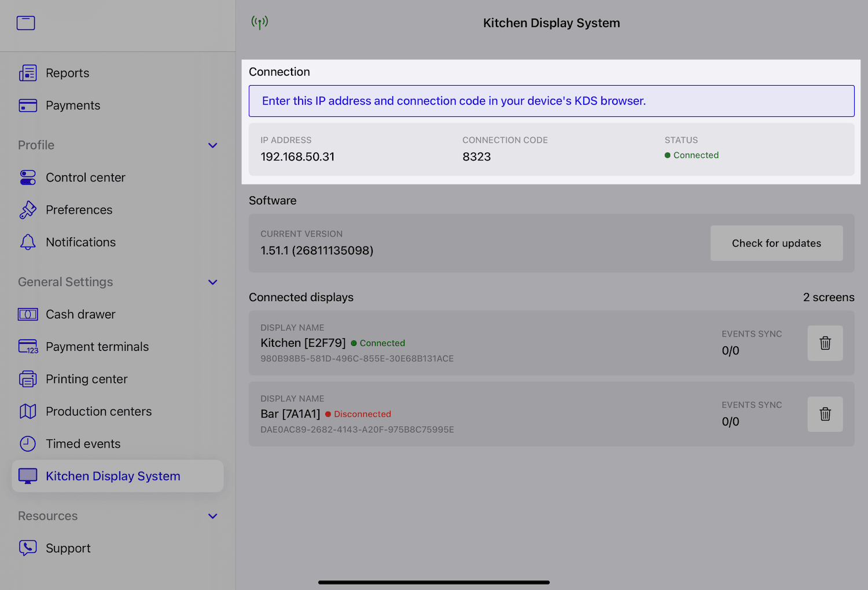Open Cash drawer settings

[80, 314]
